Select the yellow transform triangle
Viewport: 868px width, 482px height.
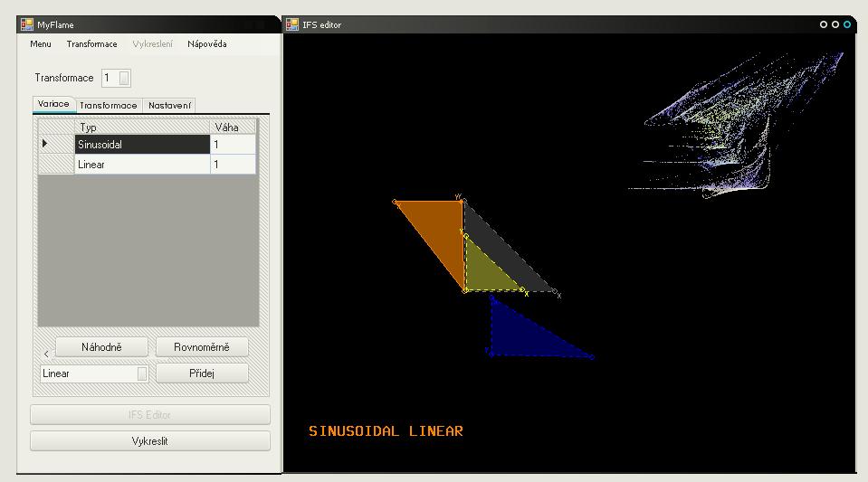pyautogui.click(x=486, y=274)
